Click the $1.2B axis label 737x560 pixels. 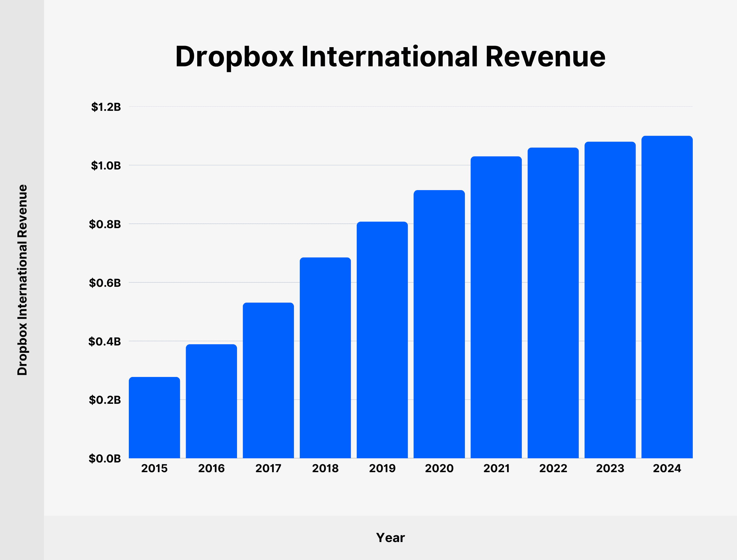click(x=106, y=107)
